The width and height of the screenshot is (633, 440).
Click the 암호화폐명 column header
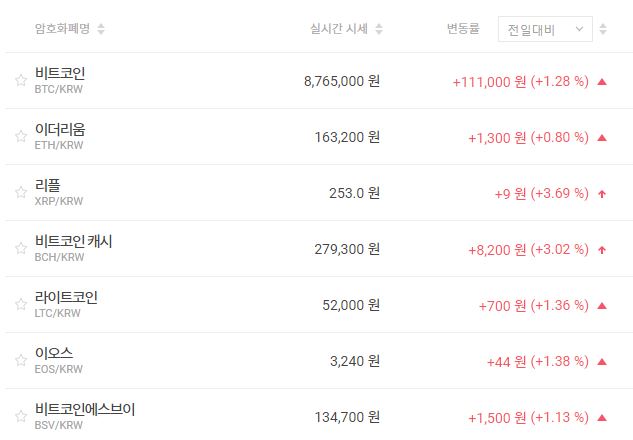[x=62, y=29]
